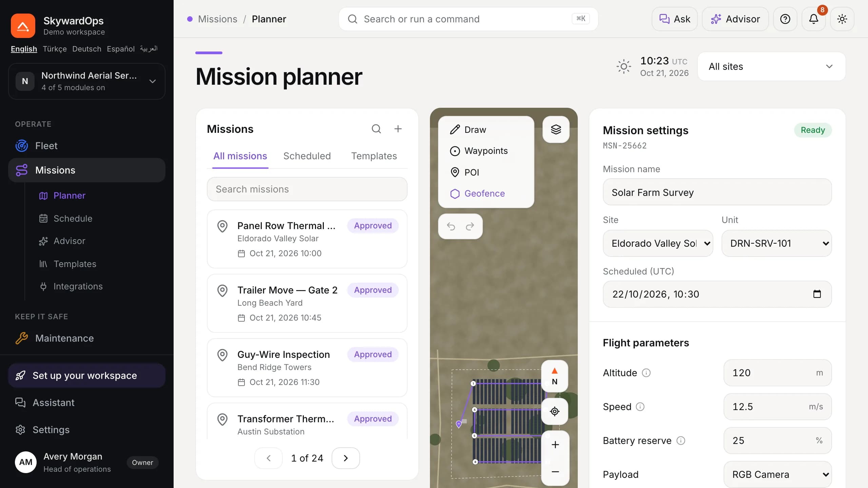
Task: Switch to the Templates tab
Action: (x=374, y=156)
